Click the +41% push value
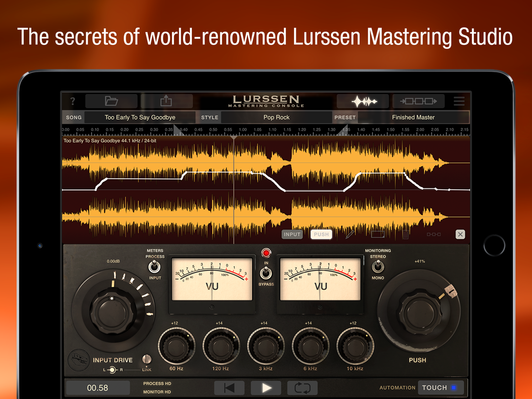Screen dimensions: 532x399 pyautogui.click(x=420, y=261)
